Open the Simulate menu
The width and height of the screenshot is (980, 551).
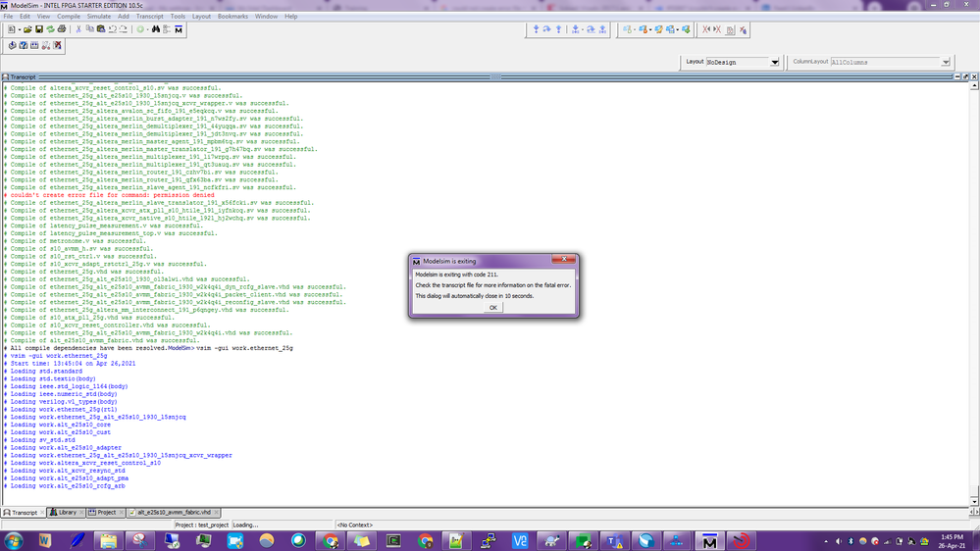(99, 17)
